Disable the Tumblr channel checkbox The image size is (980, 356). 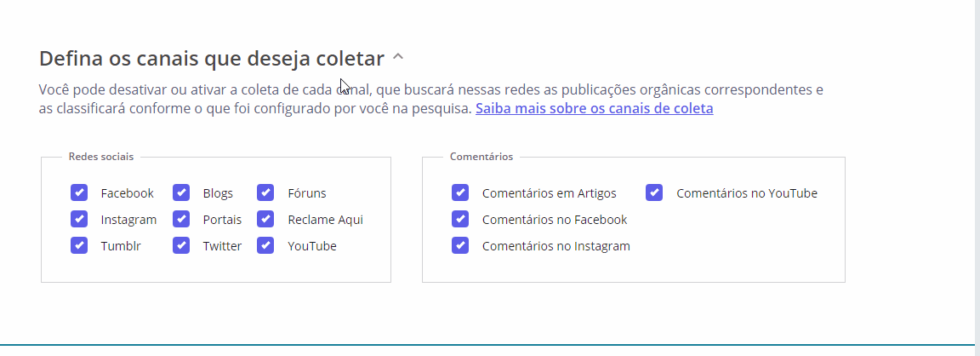pyautogui.click(x=79, y=246)
